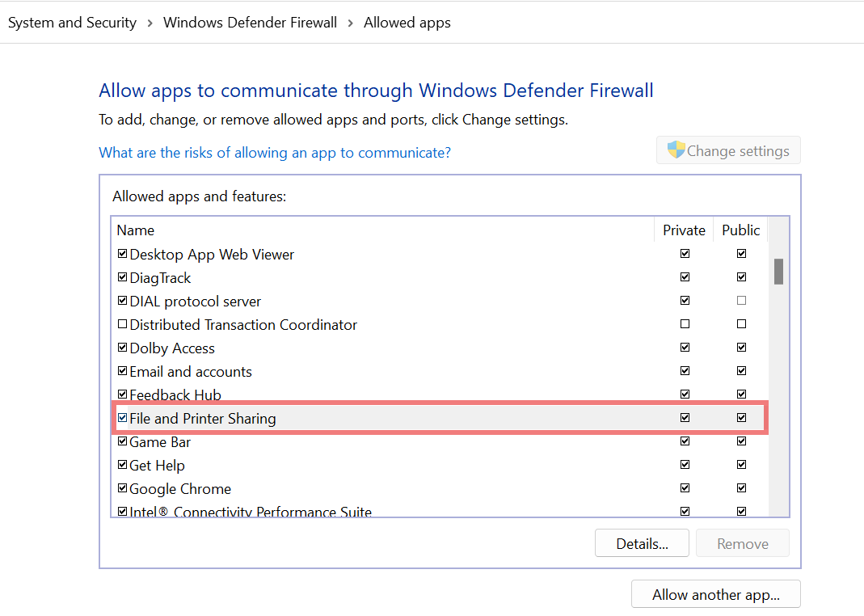Uncheck Public access for Google Chrome
The image size is (864, 616).
pyautogui.click(x=741, y=487)
